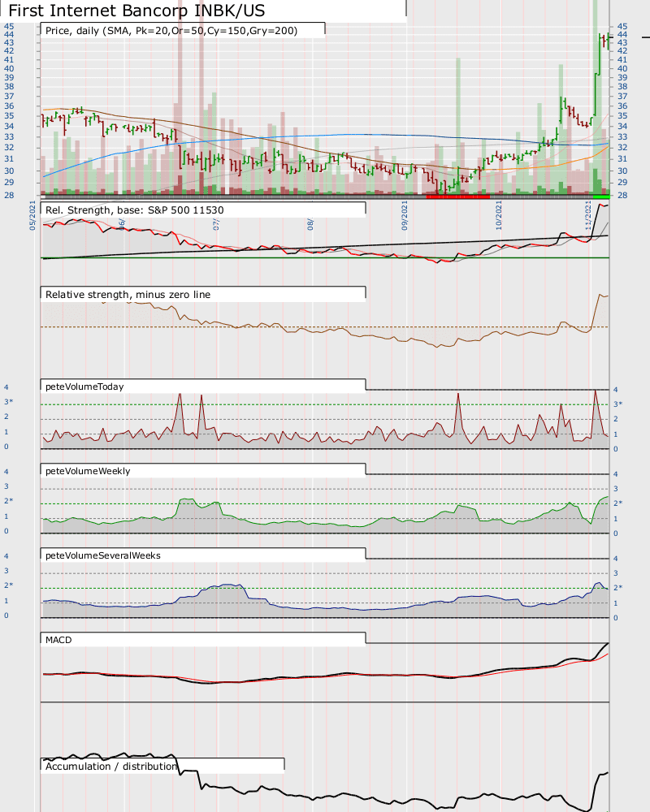
Task: Click the Rel. Strength S&P 500 label
Action: click(x=135, y=209)
